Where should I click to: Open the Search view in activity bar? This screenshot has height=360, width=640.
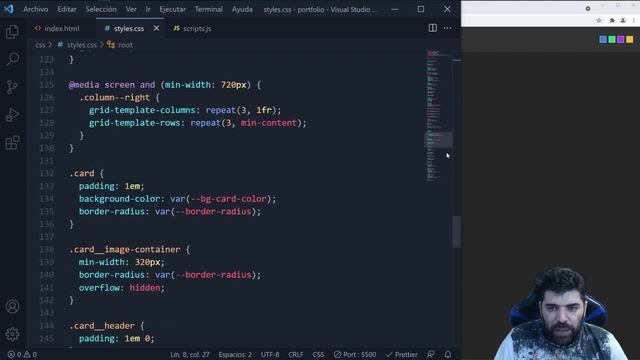pyautogui.click(x=12, y=59)
